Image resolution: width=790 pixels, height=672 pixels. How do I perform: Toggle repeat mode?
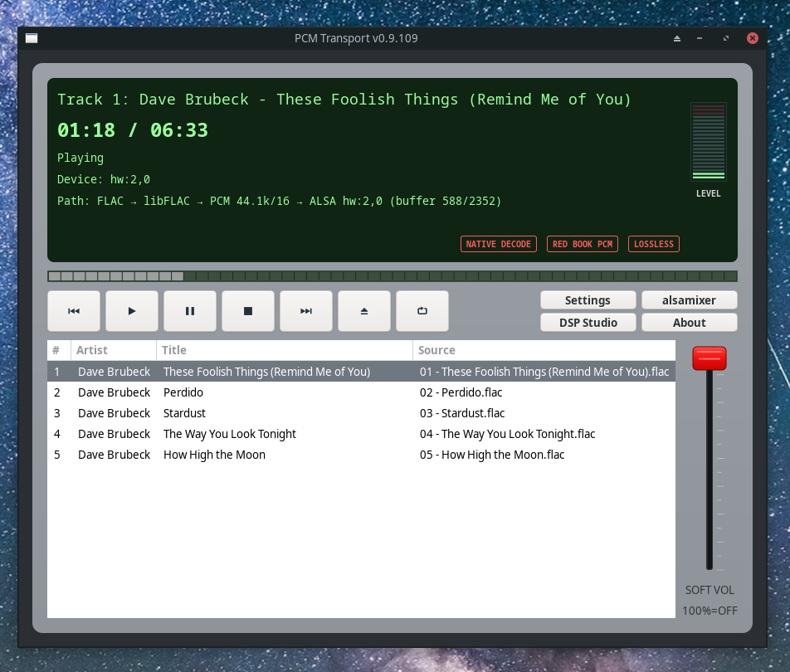pos(422,311)
